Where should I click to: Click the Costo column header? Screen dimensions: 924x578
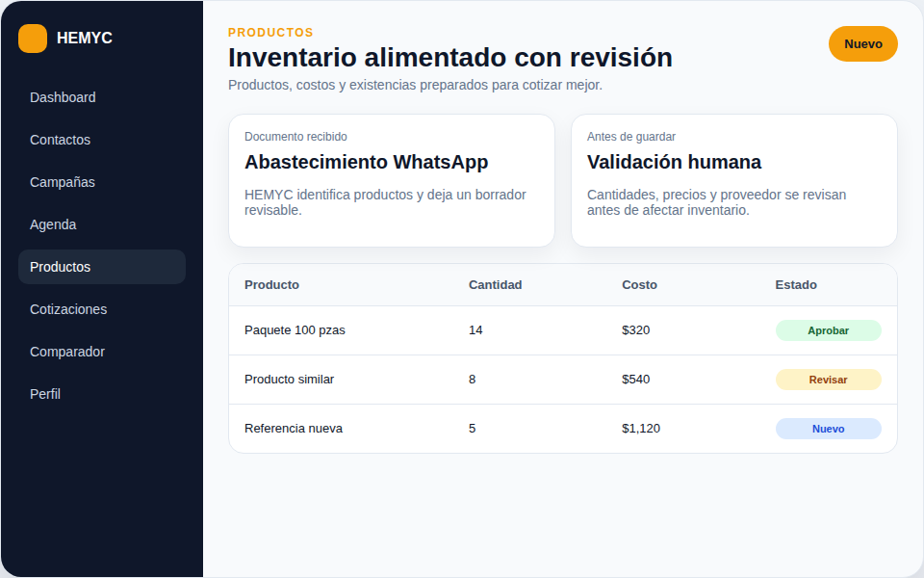[639, 285]
